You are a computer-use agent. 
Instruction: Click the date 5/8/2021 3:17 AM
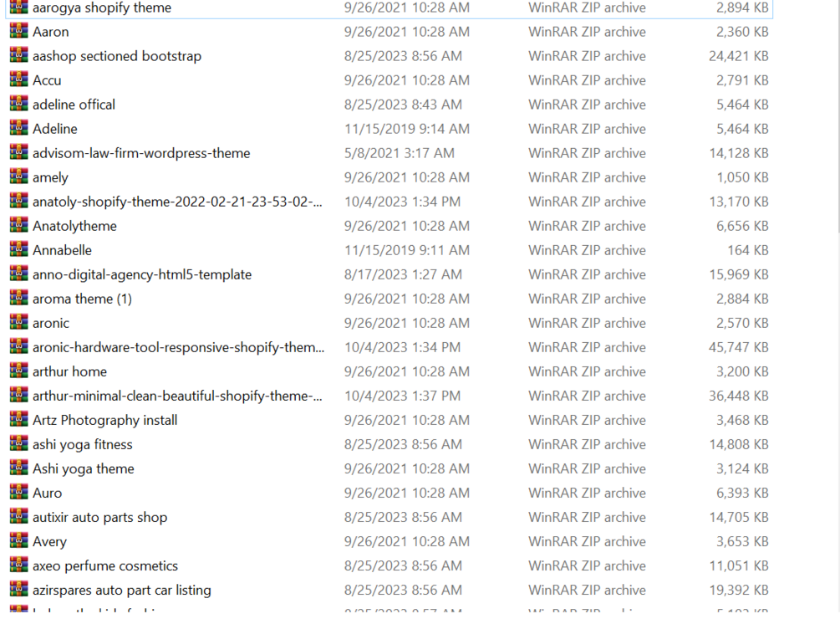click(400, 153)
